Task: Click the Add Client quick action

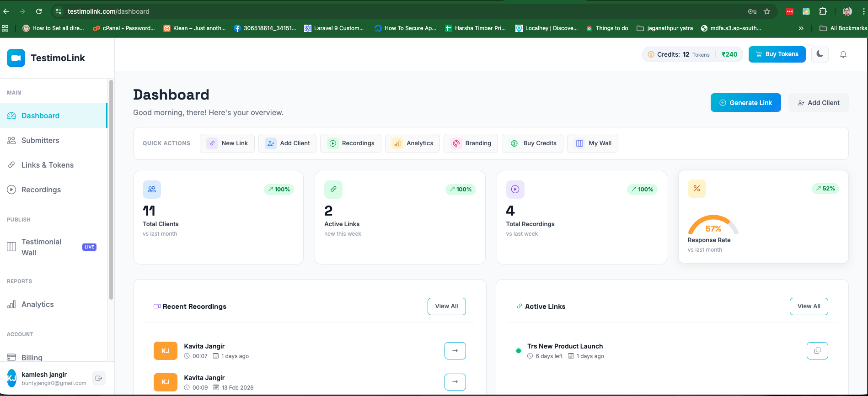Action: (287, 143)
